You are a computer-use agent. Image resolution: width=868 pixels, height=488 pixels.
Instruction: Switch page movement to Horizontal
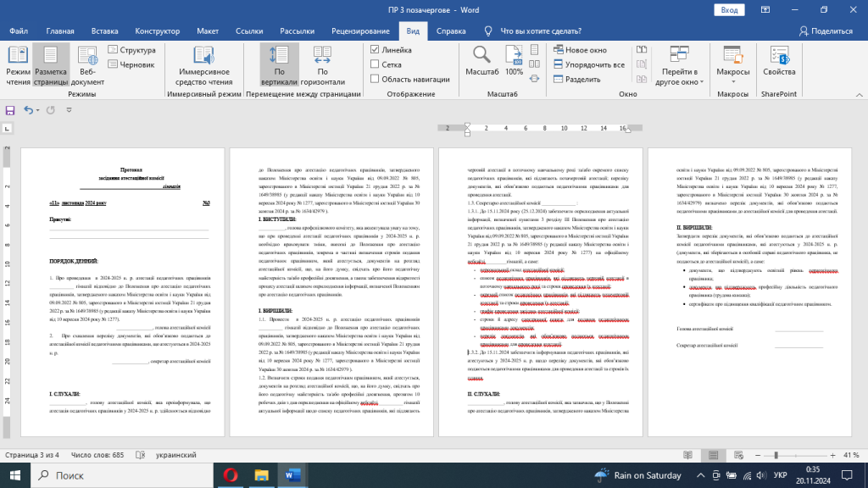coord(322,65)
